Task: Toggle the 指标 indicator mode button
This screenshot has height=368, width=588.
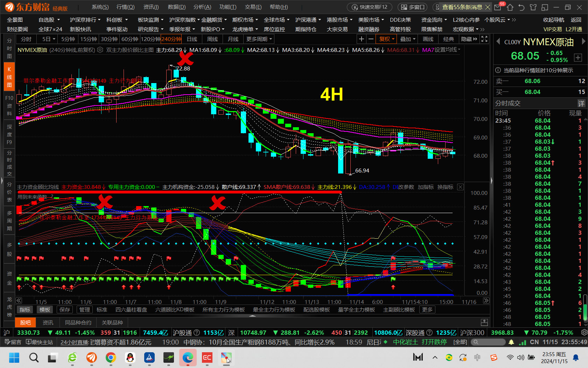Action: [x=25, y=310]
